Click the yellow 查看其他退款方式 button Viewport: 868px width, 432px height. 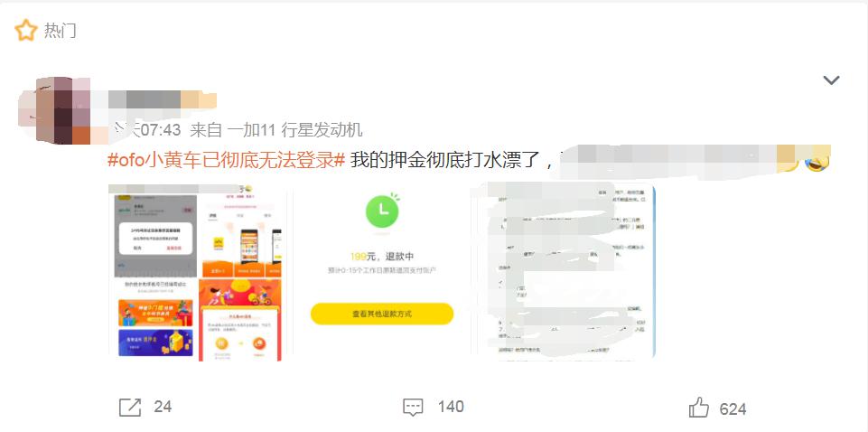click(x=382, y=314)
